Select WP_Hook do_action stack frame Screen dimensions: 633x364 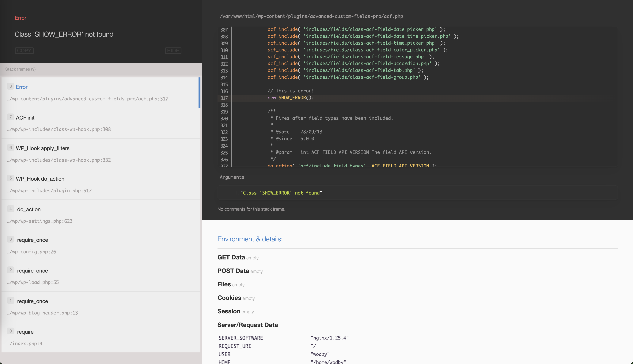tap(100, 184)
